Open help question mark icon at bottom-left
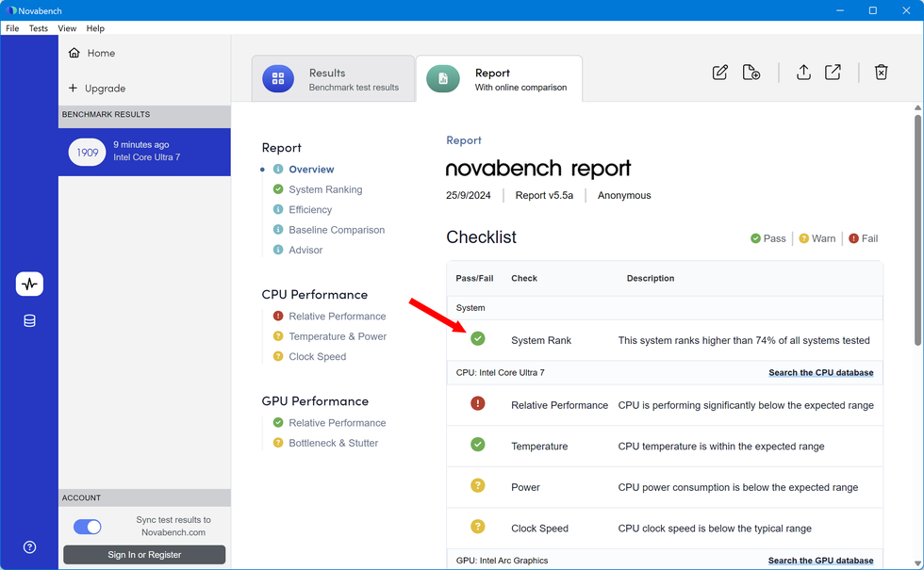This screenshot has height=570, width=924. [x=29, y=547]
